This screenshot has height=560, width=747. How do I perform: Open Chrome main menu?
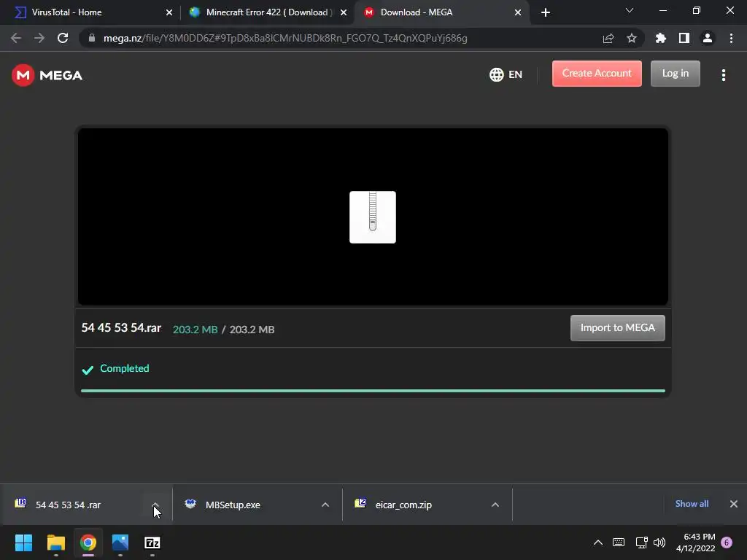point(731,38)
